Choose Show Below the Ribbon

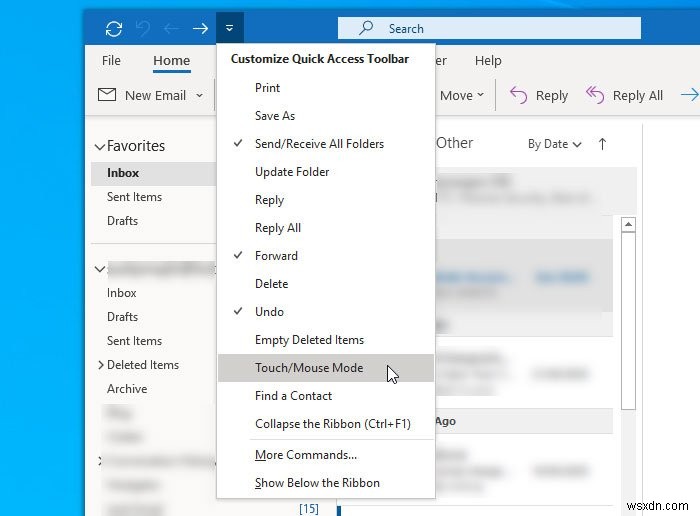coord(326,483)
